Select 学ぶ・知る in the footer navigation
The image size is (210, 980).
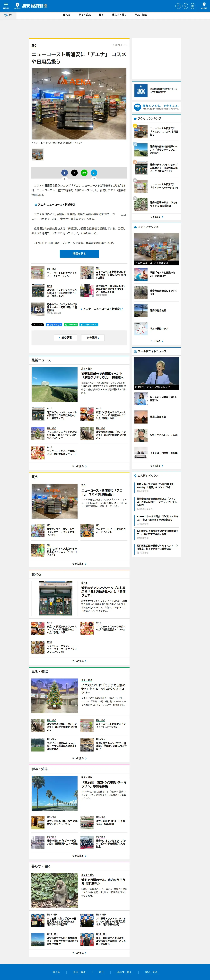tap(151, 972)
